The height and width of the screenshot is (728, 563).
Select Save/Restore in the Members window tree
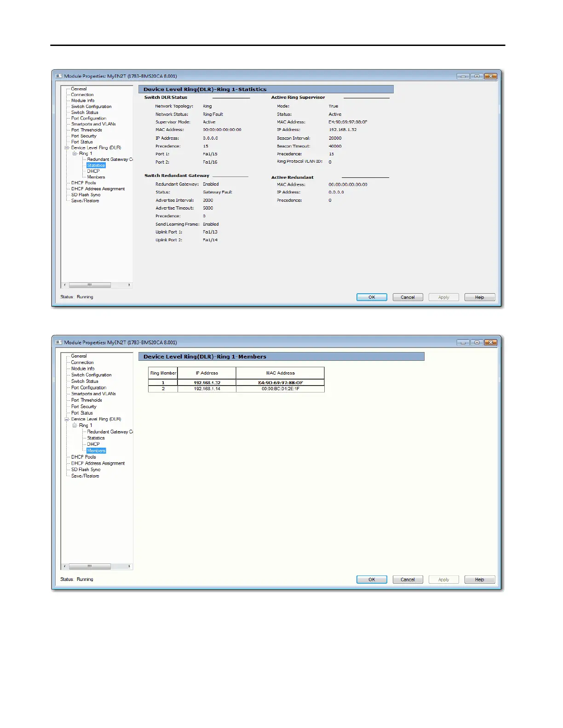click(85, 476)
